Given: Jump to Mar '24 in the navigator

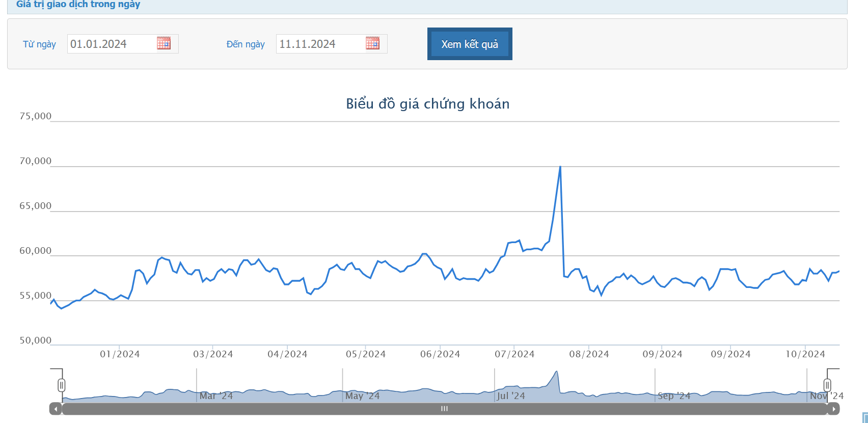Looking at the screenshot, I should point(216,396).
